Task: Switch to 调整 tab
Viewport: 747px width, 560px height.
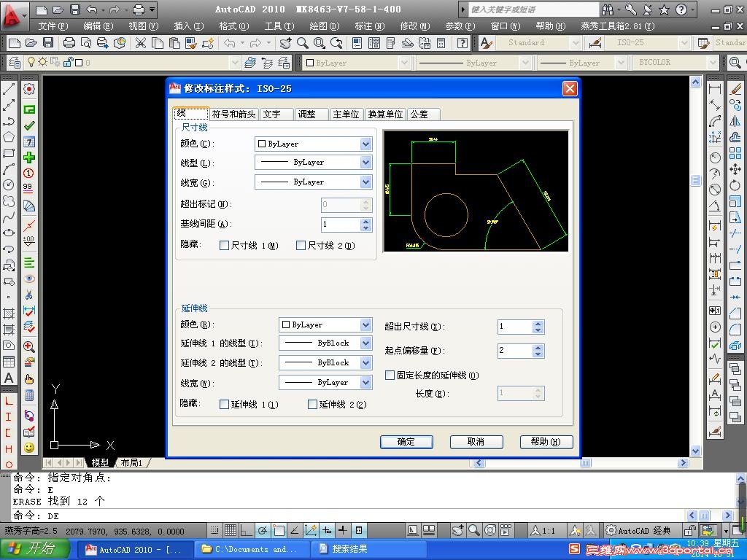Action: [311, 114]
